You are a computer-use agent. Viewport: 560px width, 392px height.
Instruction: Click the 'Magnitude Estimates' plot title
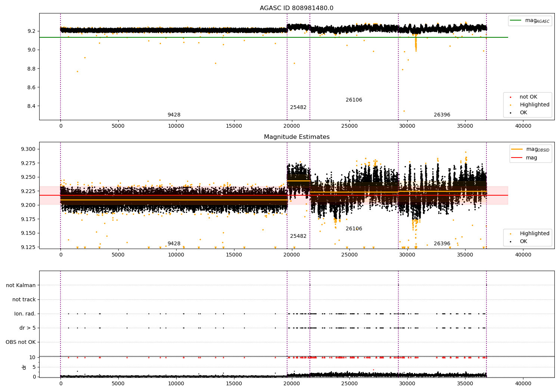[297, 137]
